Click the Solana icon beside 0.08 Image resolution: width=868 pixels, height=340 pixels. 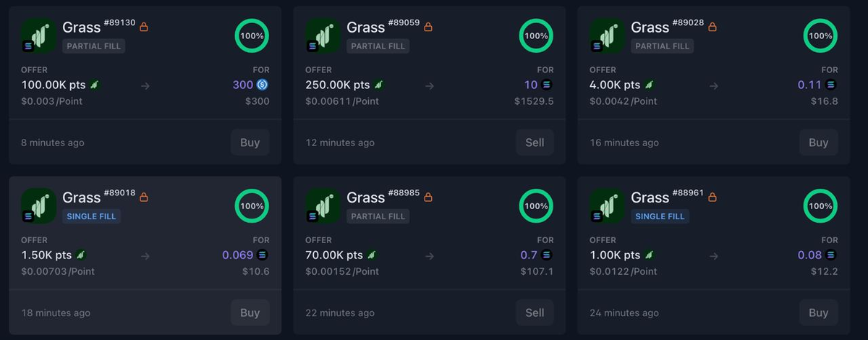click(831, 255)
